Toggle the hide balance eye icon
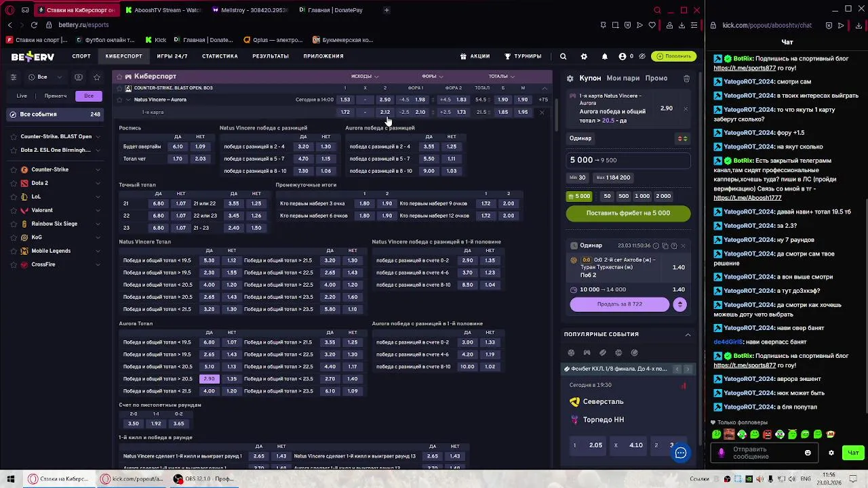868x488 pixels. (642, 56)
